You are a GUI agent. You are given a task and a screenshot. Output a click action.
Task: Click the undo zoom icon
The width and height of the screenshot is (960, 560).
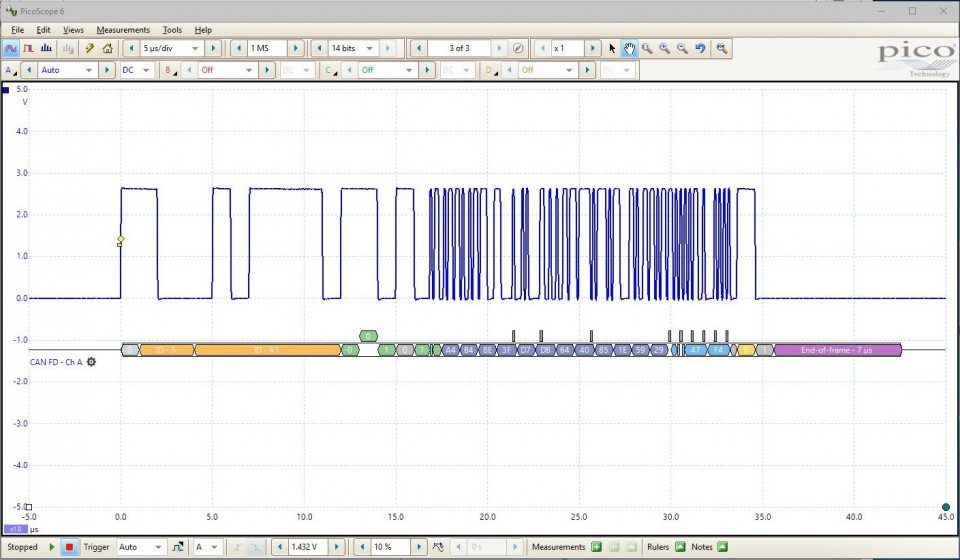click(700, 48)
